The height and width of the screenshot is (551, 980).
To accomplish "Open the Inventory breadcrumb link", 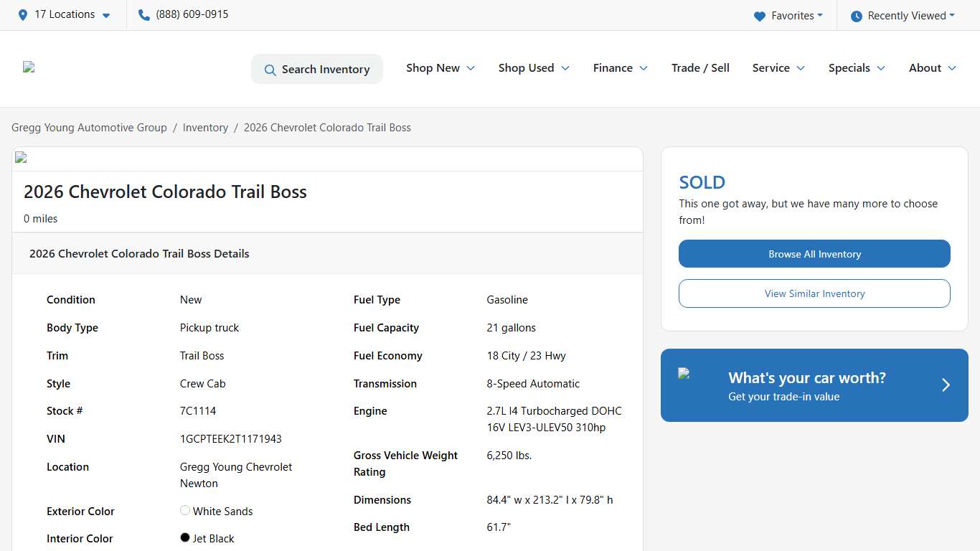I will tap(205, 128).
